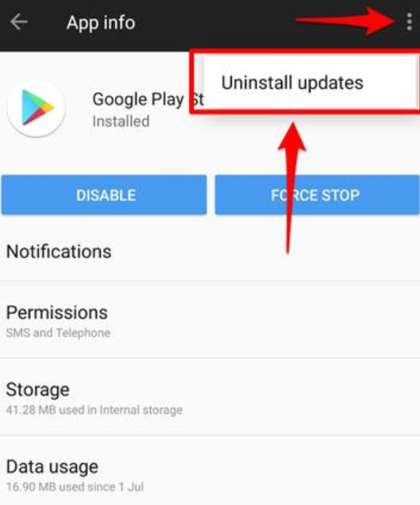Click the SMS and Telephone permissions subtitle

58,333
